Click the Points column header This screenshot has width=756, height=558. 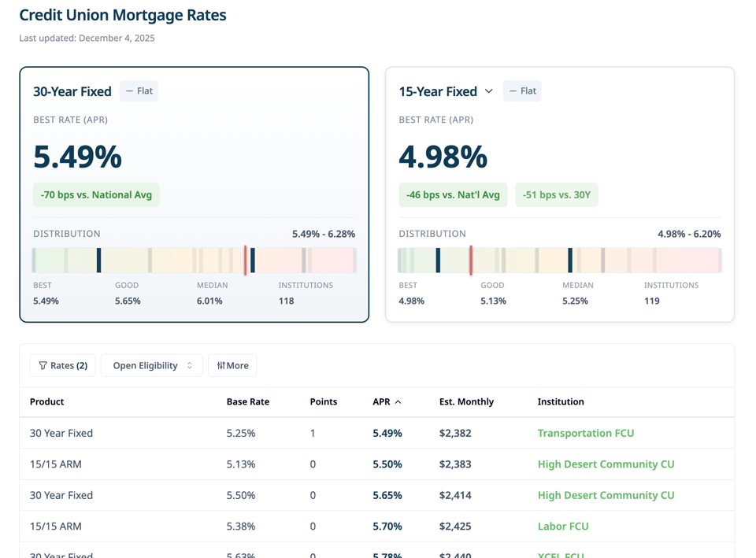coord(323,401)
